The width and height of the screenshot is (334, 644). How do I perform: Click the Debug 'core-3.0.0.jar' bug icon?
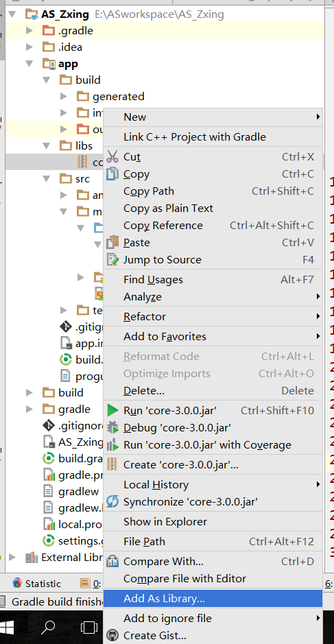(x=112, y=427)
